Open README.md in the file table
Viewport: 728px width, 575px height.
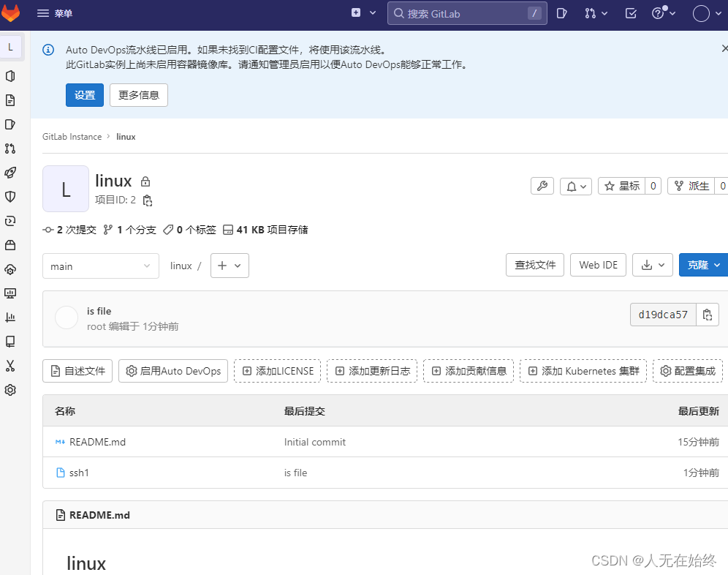97,442
